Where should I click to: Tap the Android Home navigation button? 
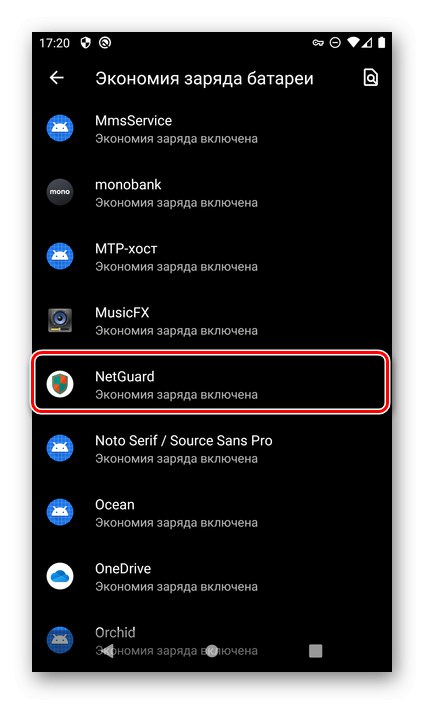tap(212, 651)
